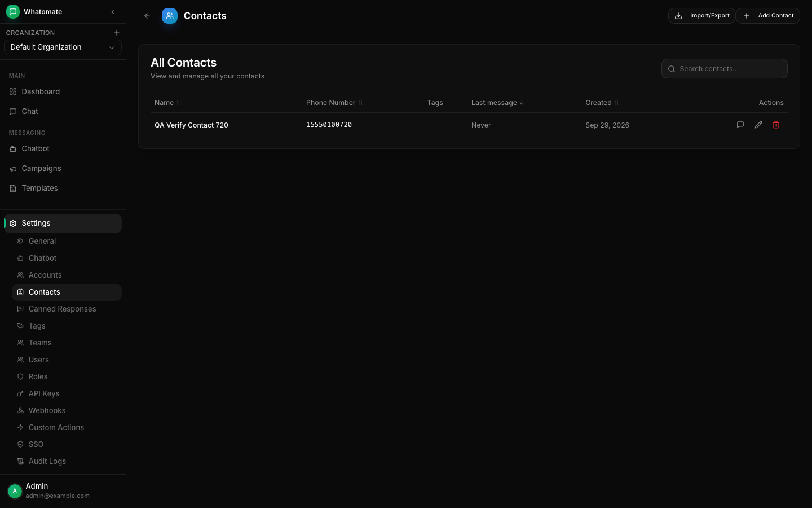Sort contacts by Last message column

point(498,103)
